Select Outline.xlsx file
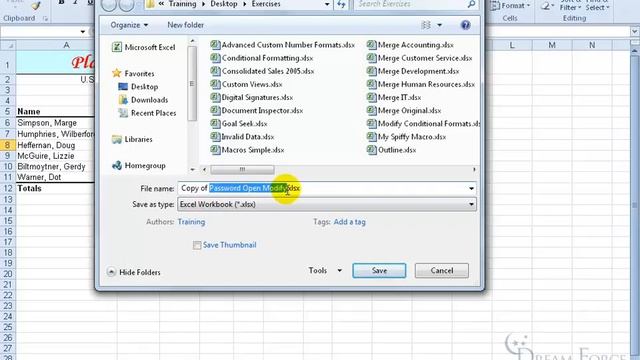The image size is (640, 360). tap(391, 150)
